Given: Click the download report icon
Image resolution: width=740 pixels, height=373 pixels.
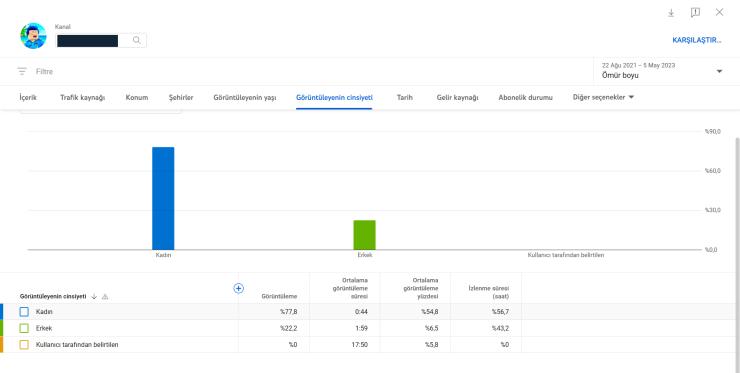Looking at the screenshot, I should click(671, 13).
